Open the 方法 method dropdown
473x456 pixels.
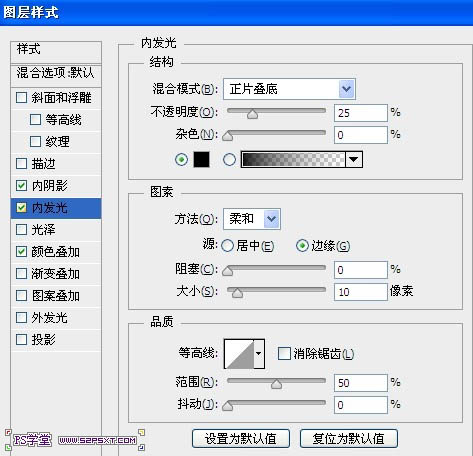point(272,219)
